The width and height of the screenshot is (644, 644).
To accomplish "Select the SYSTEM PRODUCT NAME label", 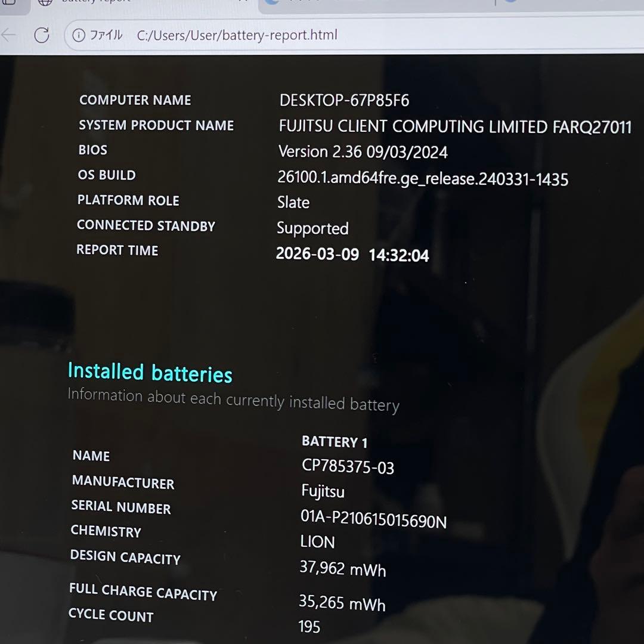I will pyautogui.click(x=156, y=125).
